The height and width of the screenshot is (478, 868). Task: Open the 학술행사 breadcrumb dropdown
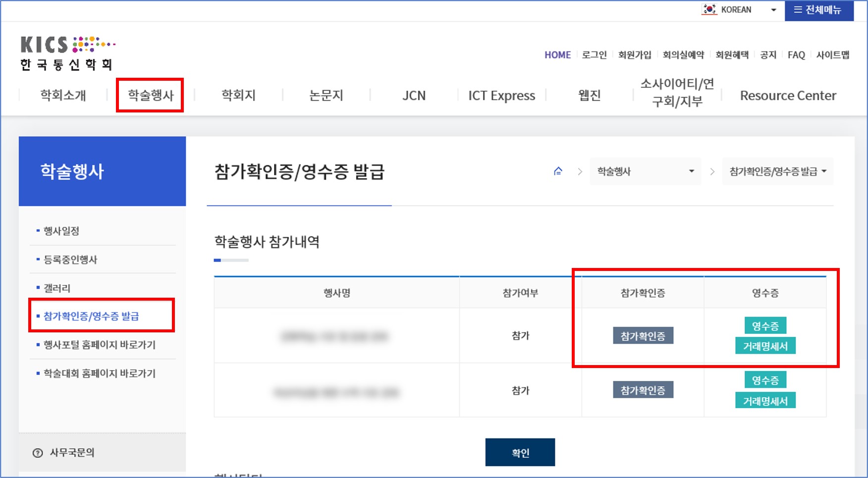[x=645, y=171]
